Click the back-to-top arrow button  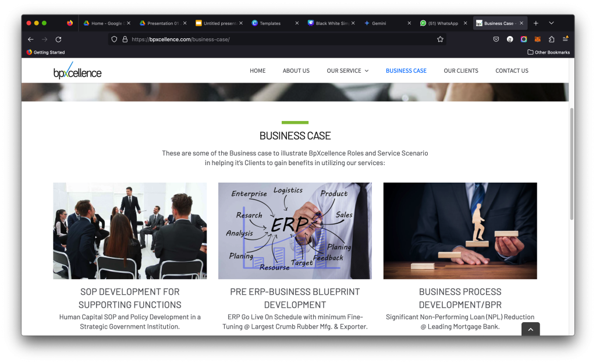pyautogui.click(x=531, y=329)
